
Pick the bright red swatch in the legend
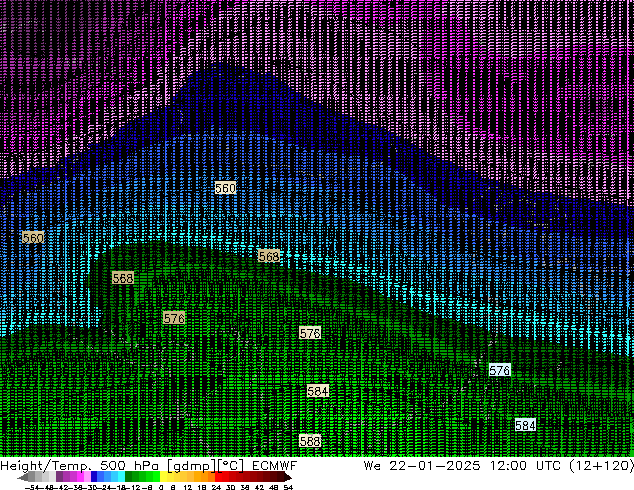point(218,477)
